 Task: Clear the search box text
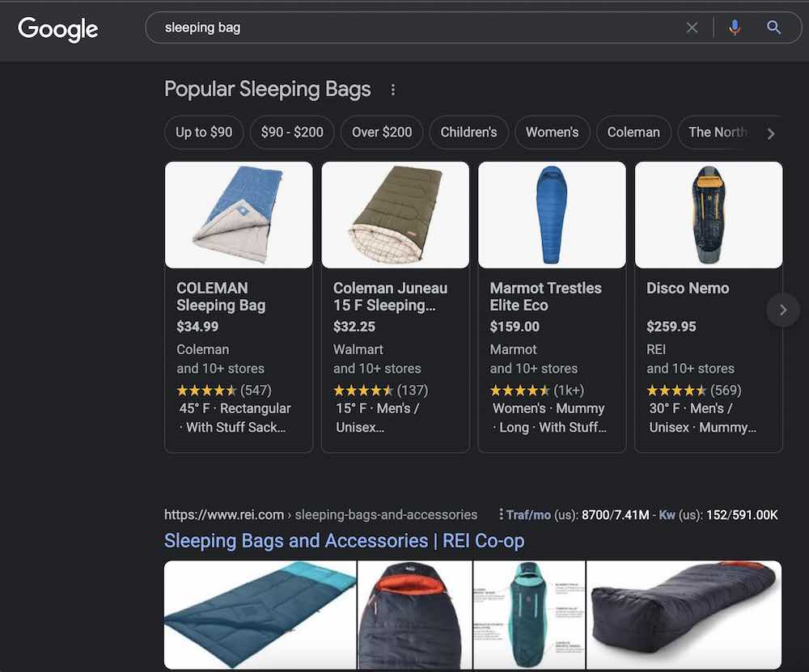point(692,27)
